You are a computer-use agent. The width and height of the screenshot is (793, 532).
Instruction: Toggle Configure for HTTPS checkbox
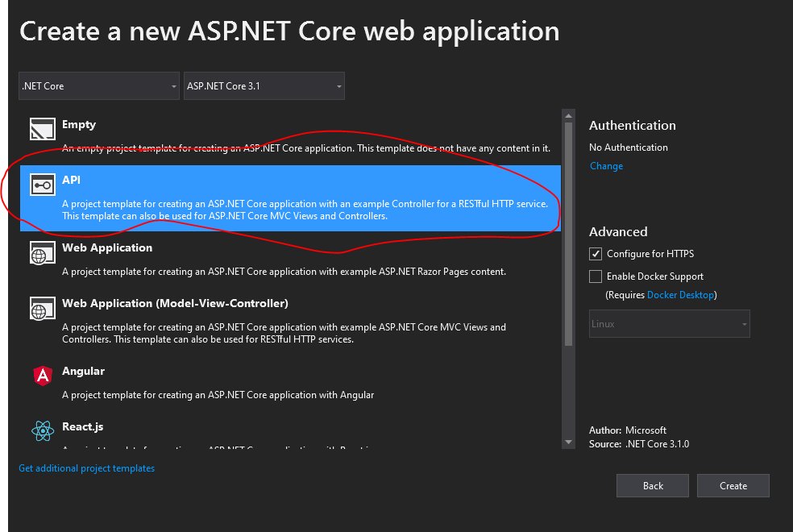click(596, 254)
